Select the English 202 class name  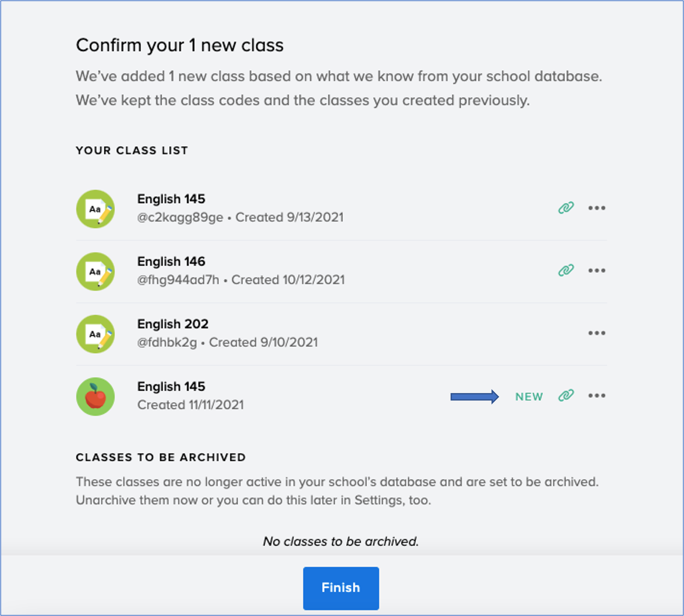pos(173,324)
